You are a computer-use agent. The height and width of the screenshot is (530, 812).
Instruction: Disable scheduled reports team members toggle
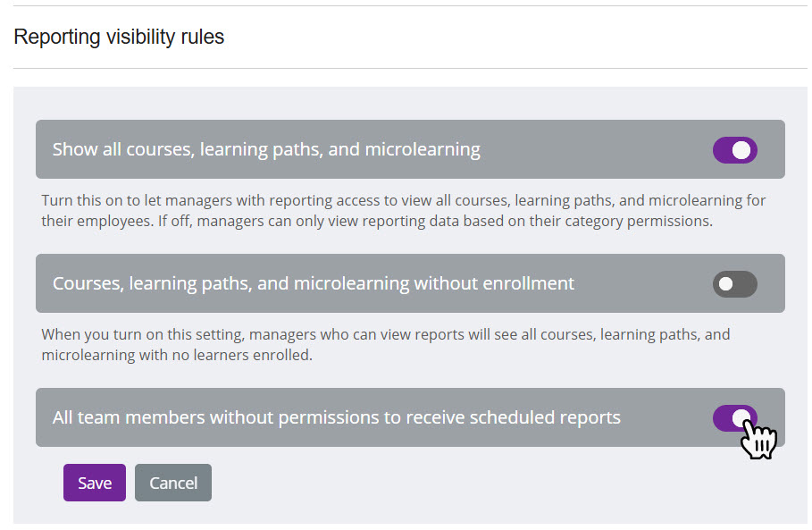(734, 417)
